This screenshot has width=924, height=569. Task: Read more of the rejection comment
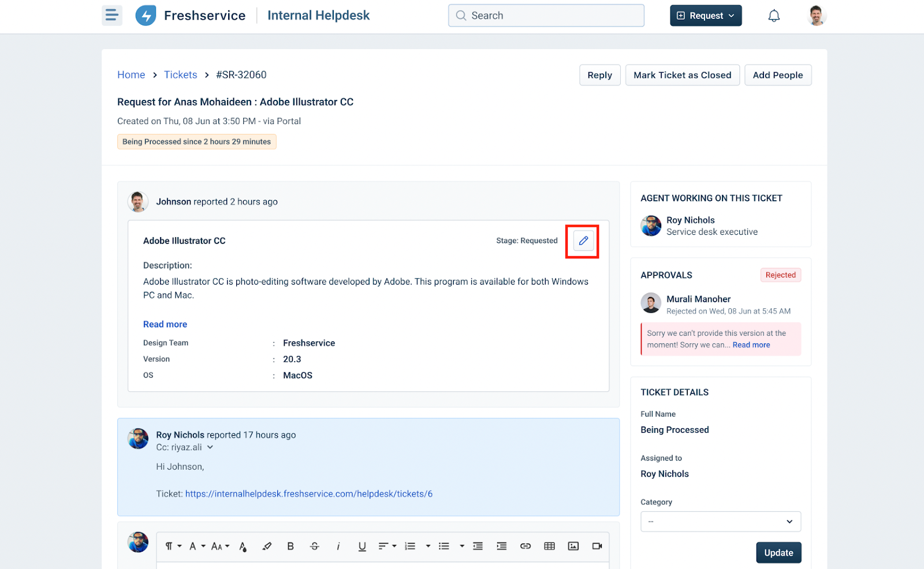[x=751, y=345]
